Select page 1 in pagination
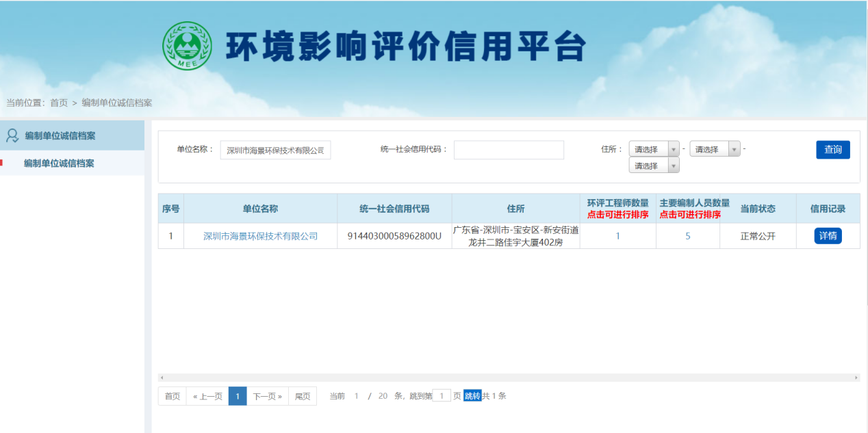This screenshot has width=868, height=433. (x=238, y=396)
